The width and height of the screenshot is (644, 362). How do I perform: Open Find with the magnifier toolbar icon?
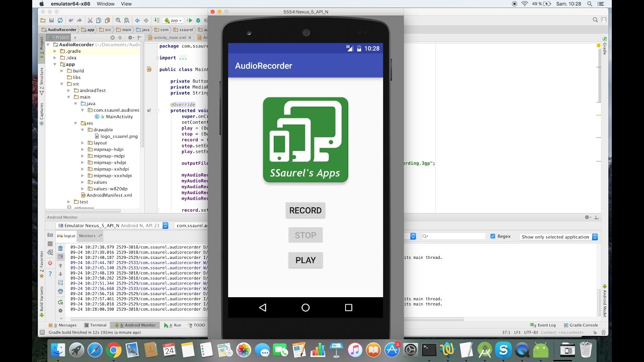click(x=118, y=20)
